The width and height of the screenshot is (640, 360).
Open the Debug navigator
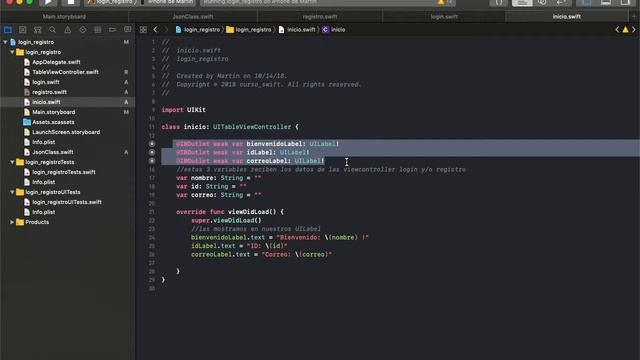(x=98, y=30)
